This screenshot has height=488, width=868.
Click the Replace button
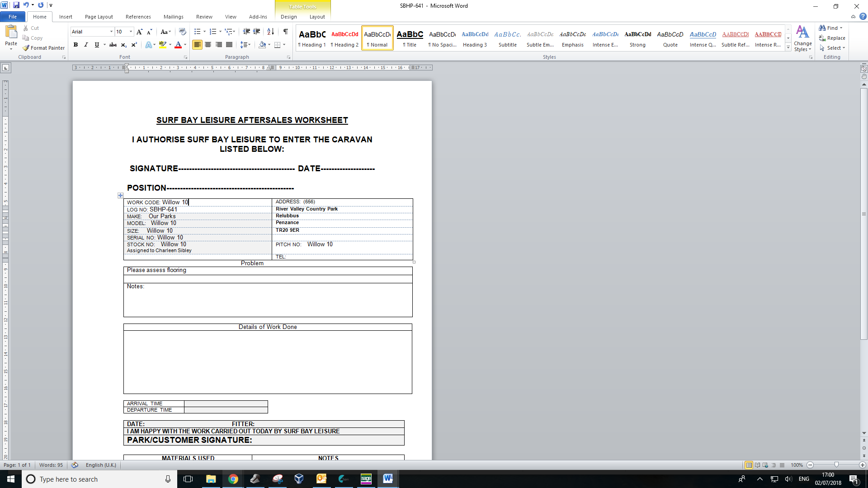835,38
